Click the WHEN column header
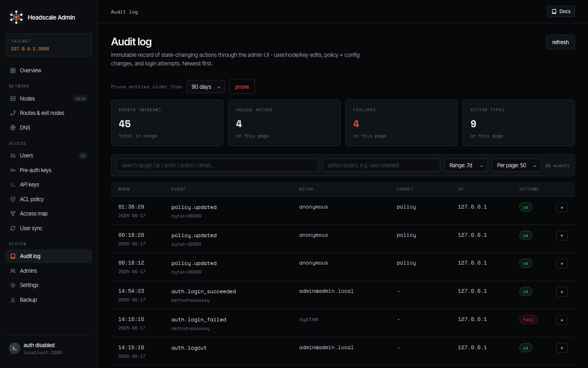 [124, 189]
